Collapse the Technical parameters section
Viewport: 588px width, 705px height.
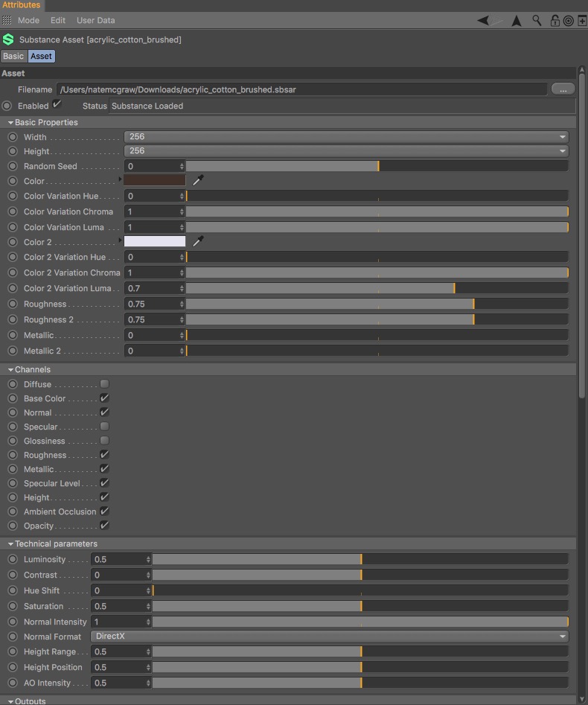click(x=10, y=544)
